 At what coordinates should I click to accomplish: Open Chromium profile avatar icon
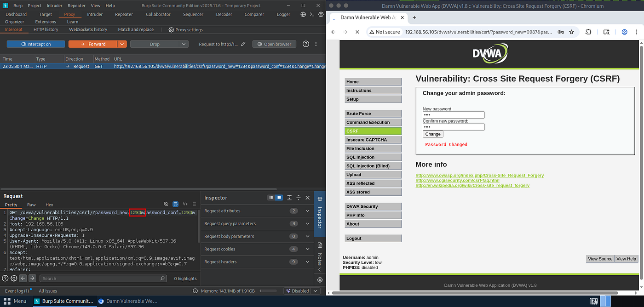click(x=625, y=32)
